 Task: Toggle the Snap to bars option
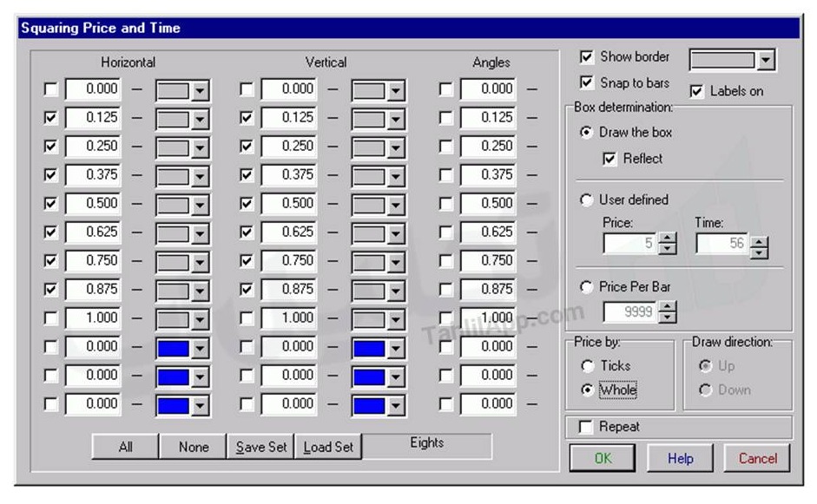586,82
